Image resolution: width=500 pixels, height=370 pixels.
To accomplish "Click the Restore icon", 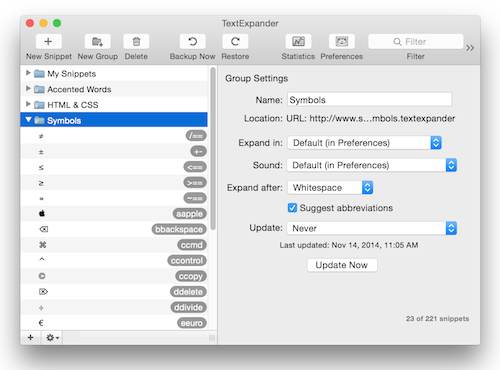I will [235, 42].
